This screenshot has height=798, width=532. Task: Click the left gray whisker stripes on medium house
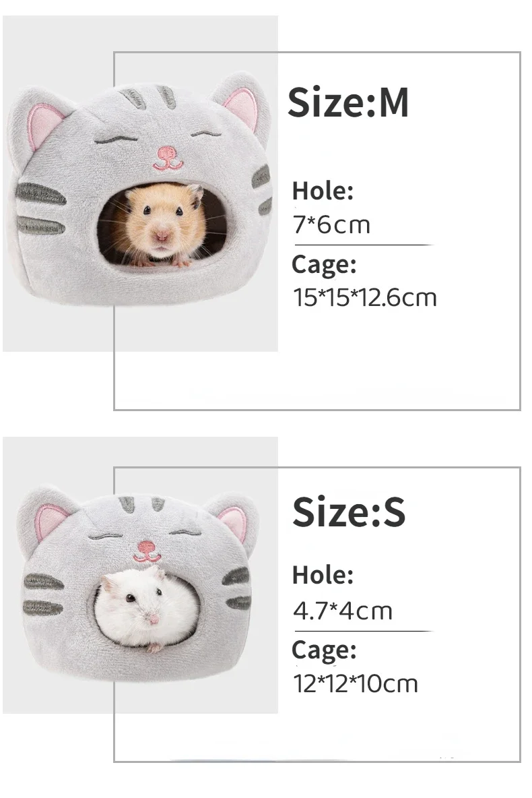click(40, 209)
